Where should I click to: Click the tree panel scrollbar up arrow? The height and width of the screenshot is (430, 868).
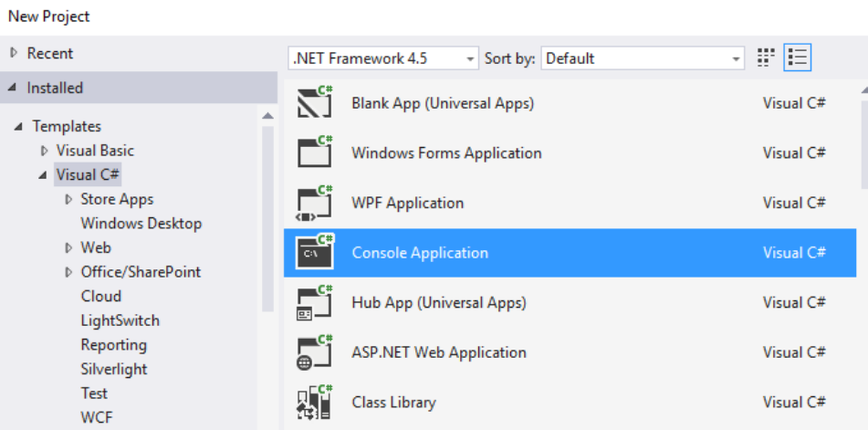coord(268,116)
